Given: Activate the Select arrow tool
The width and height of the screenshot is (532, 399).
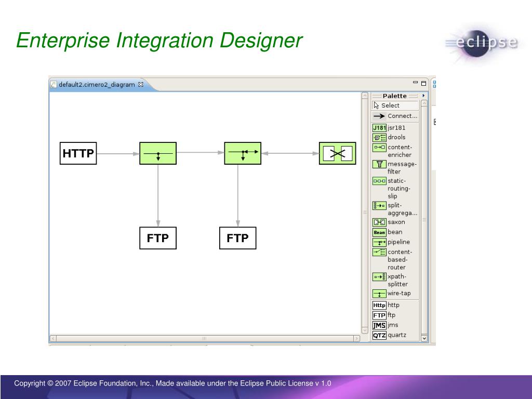Looking at the screenshot, I should 395,105.
